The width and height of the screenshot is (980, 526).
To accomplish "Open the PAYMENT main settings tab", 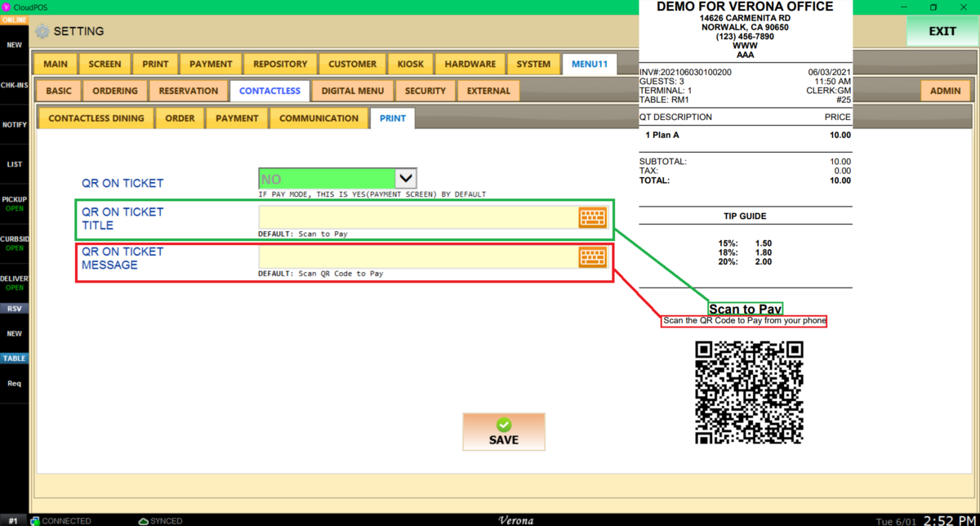I will [211, 64].
